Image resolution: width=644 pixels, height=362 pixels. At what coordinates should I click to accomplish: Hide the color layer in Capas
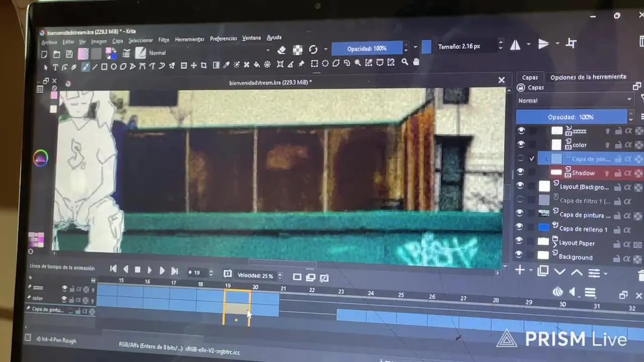(521, 144)
